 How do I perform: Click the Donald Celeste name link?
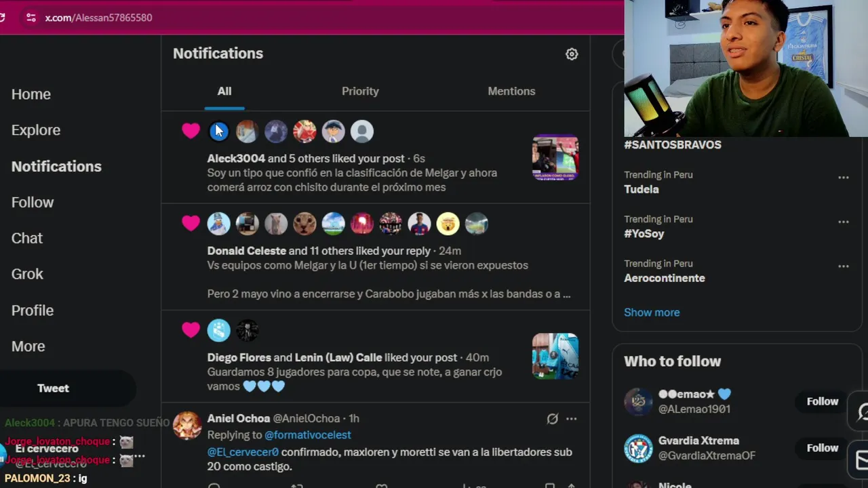246,251
